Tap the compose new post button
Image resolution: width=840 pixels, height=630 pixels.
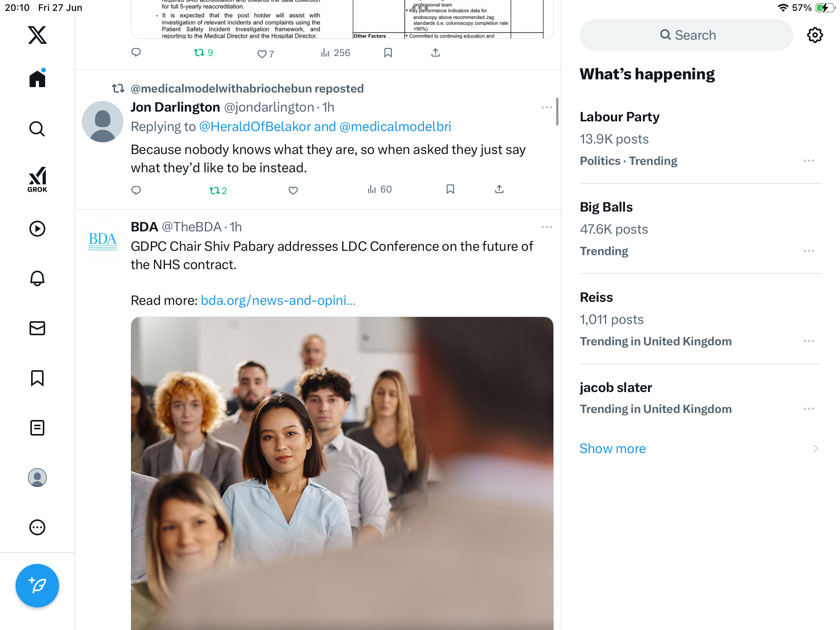pos(37,586)
